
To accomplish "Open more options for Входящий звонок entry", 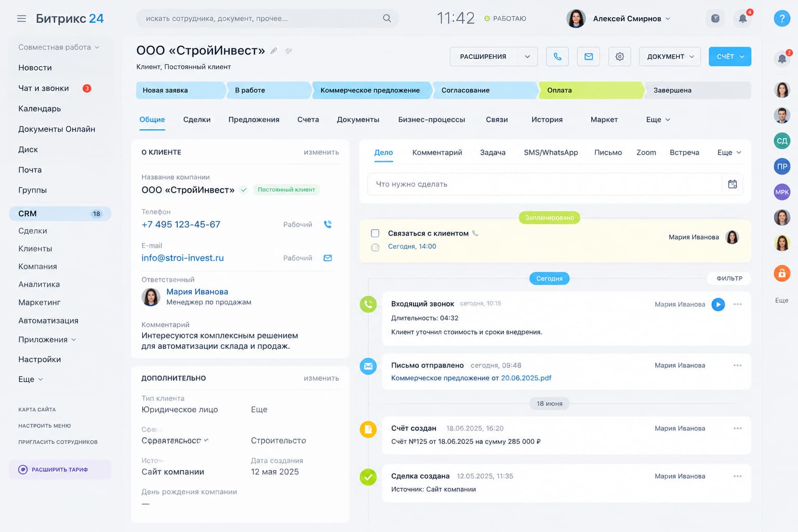I will click(x=737, y=304).
